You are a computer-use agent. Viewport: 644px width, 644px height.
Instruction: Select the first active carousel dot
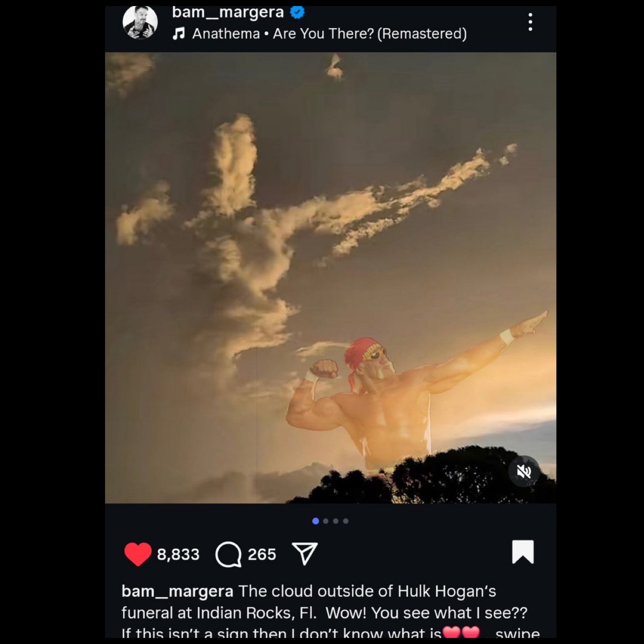(316, 521)
